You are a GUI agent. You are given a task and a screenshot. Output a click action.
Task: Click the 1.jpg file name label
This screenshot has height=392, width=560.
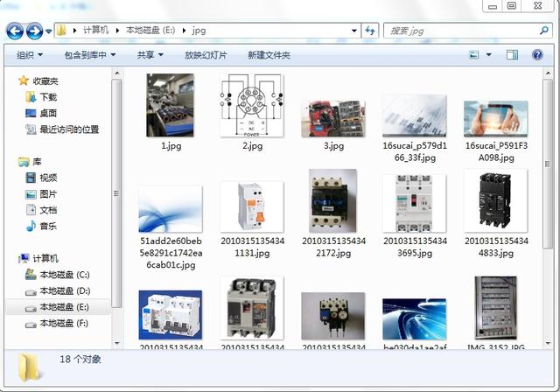pyautogui.click(x=171, y=146)
